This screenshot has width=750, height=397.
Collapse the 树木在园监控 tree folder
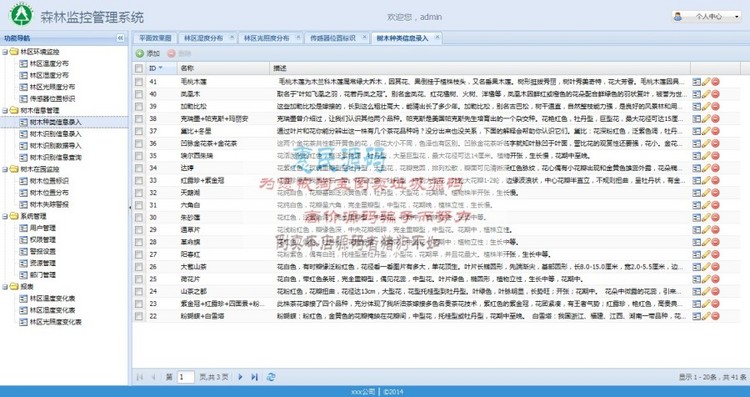coord(5,169)
